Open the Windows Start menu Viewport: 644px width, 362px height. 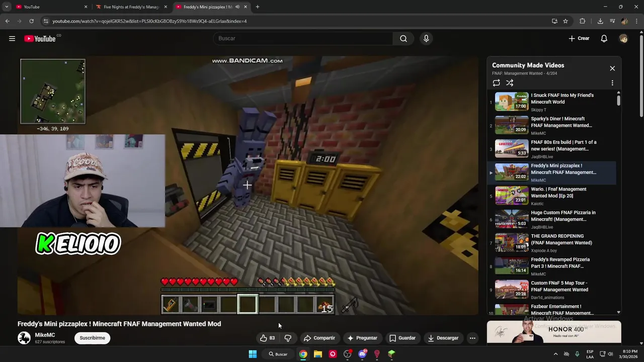[253, 354]
